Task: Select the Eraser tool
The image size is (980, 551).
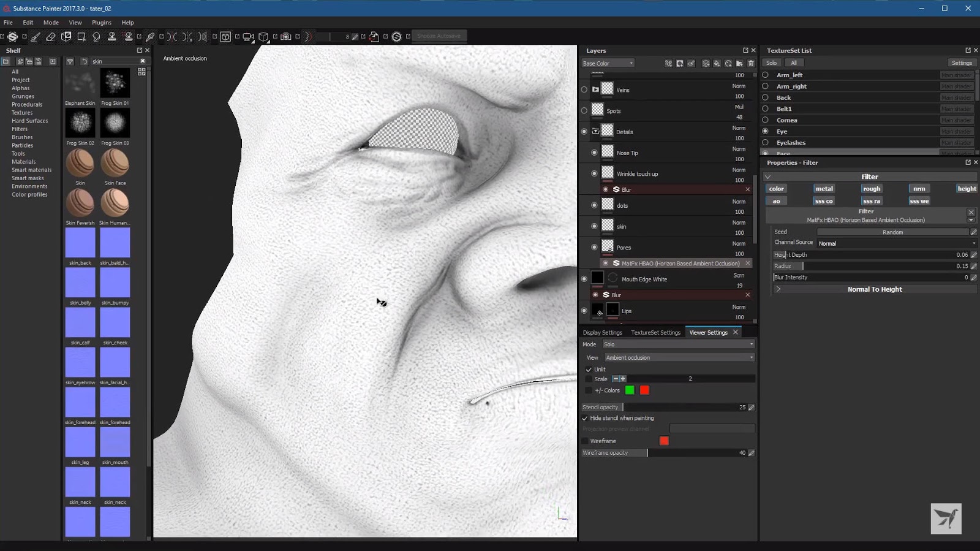Action: pyautogui.click(x=51, y=37)
